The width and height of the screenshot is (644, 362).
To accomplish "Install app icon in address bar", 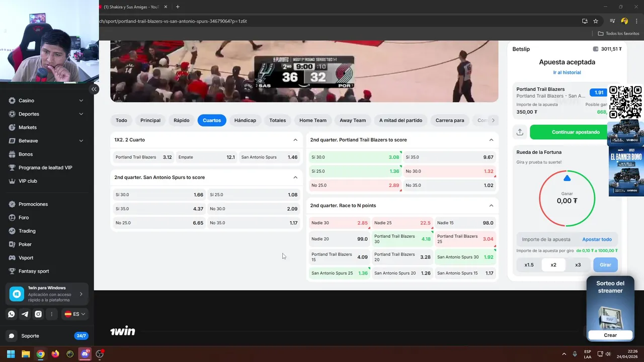I will coord(585,21).
